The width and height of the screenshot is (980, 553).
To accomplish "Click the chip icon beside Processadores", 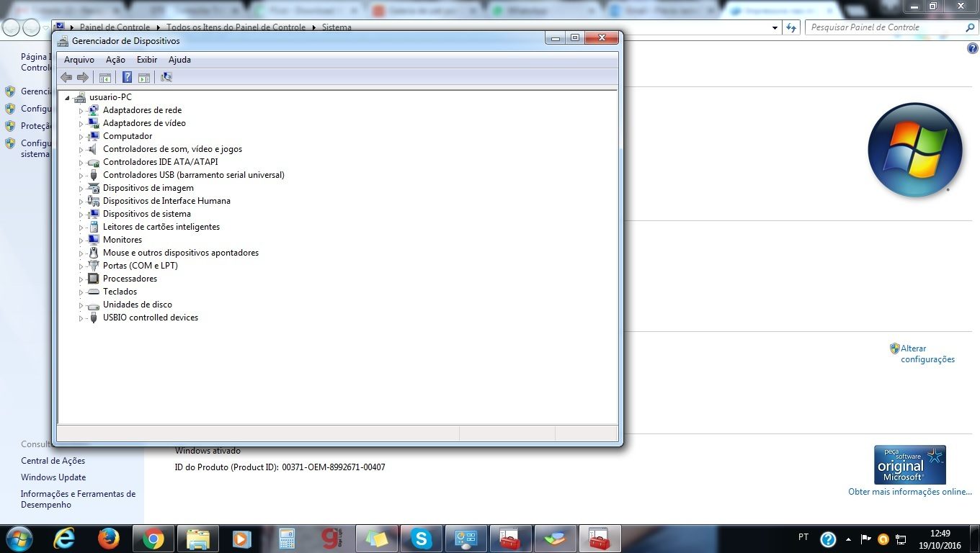I will coord(93,279).
